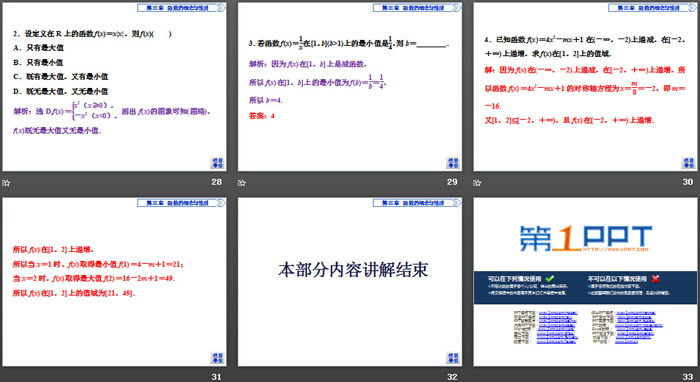This screenshot has height=382, width=700.
Task: Click the first blue hyperlink in slide 33's left list
Action: pyautogui.click(x=558, y=313)
